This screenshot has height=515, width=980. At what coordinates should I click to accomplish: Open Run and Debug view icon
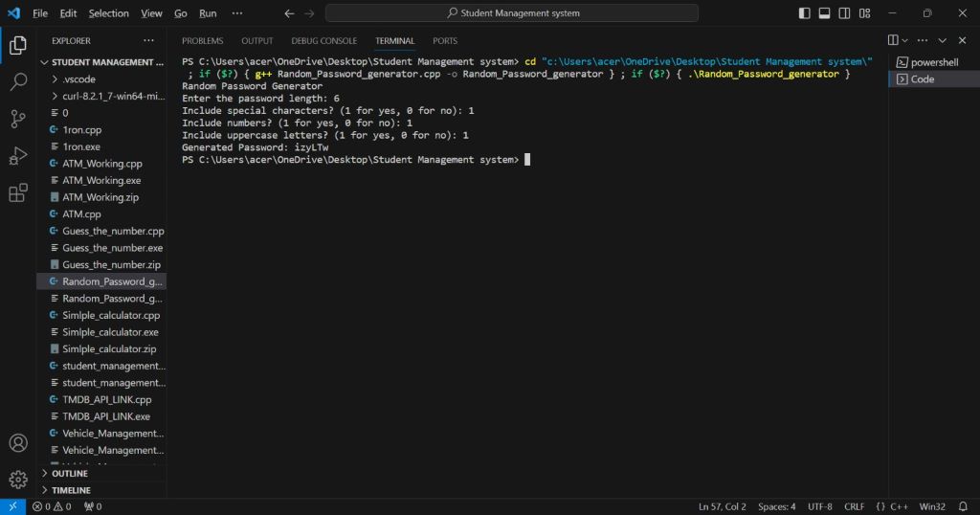tap(18, 156)
